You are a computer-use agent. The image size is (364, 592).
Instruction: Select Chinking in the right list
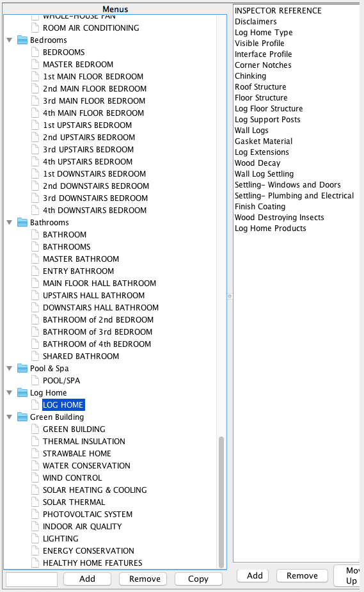pos(250,76)
